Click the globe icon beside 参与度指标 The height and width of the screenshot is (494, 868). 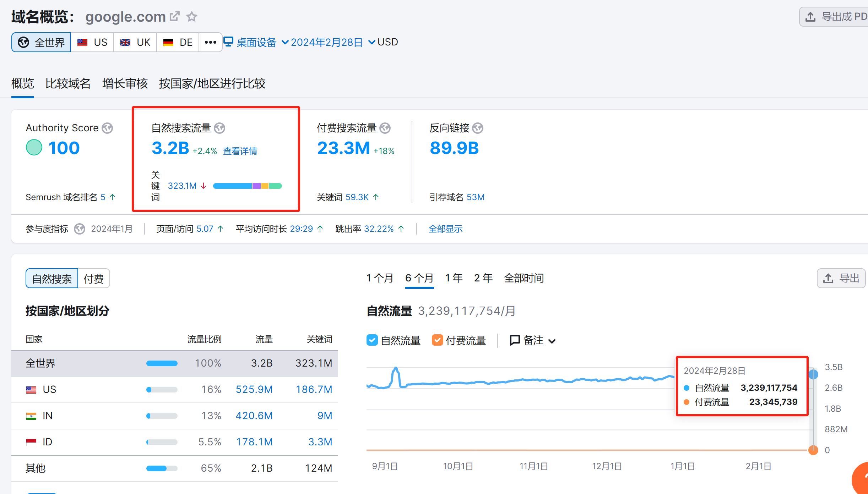pos(80,229)
